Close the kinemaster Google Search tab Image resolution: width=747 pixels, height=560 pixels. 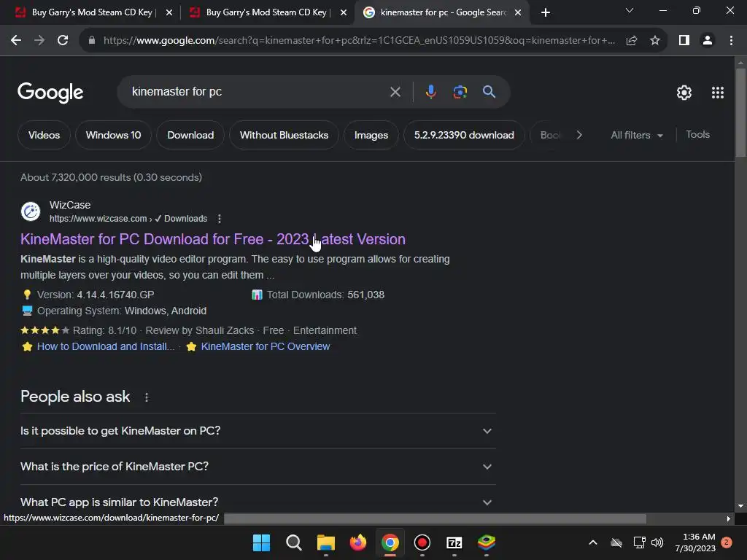tap(518, 12)
